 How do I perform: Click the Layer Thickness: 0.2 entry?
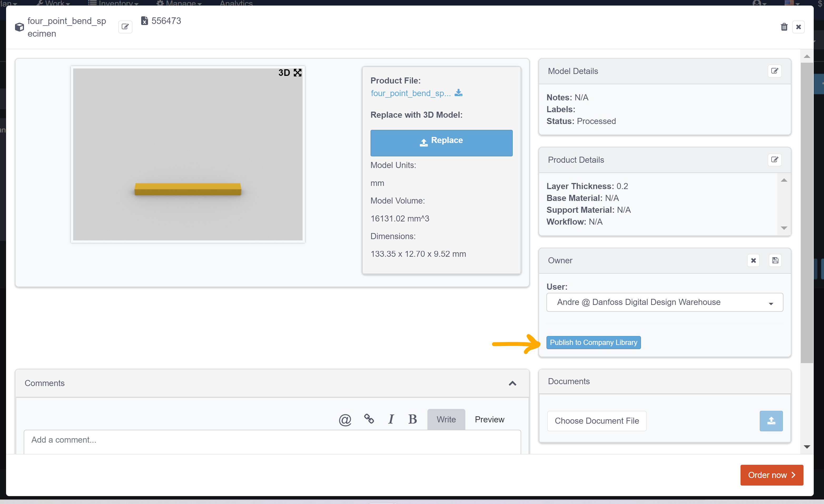(587, 186)
